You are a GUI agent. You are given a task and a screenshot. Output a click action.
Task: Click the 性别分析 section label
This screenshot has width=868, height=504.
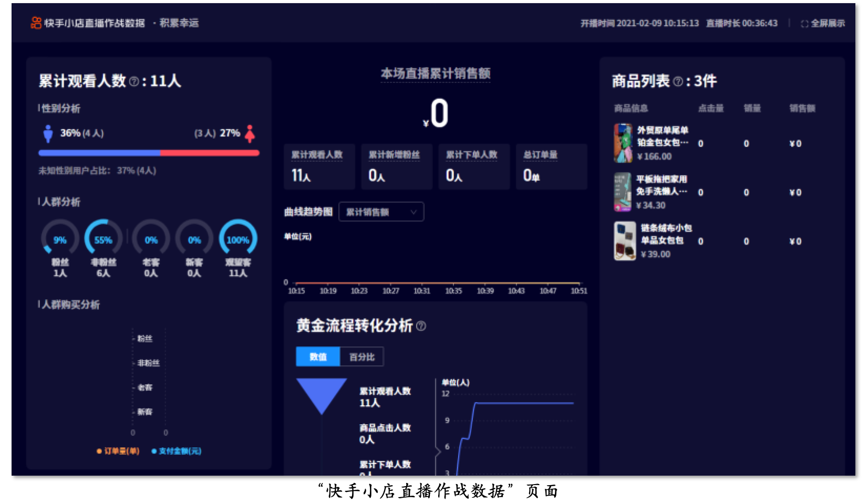[x=61, y=109]
